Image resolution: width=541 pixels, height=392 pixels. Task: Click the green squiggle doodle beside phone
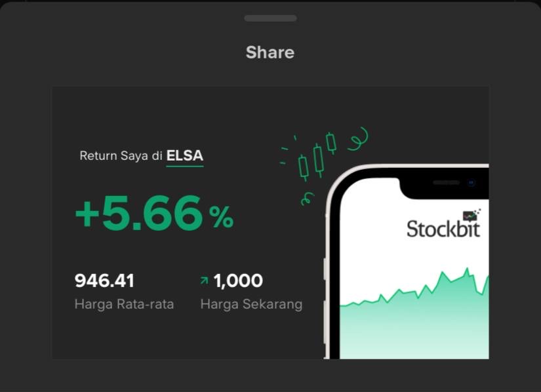click(306, 197)
